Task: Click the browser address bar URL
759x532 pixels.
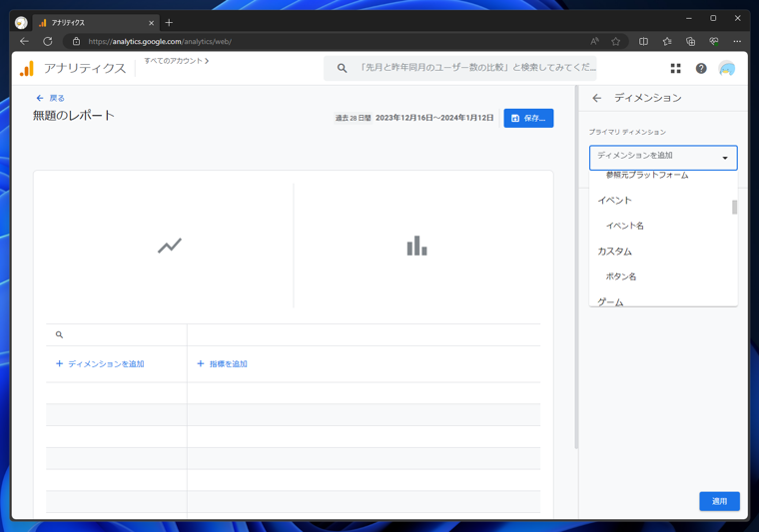Action: point(160,42)
